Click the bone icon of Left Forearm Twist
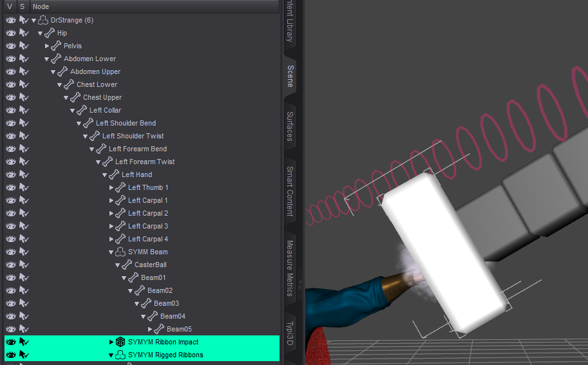This screenshot has height=365, width=588. (x=108, y=162)
